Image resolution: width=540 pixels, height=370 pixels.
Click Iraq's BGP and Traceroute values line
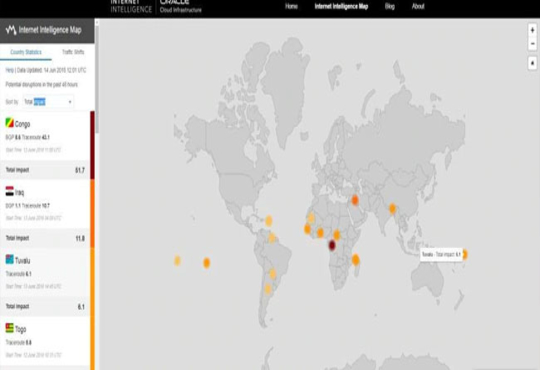click(x=28, y=206)
